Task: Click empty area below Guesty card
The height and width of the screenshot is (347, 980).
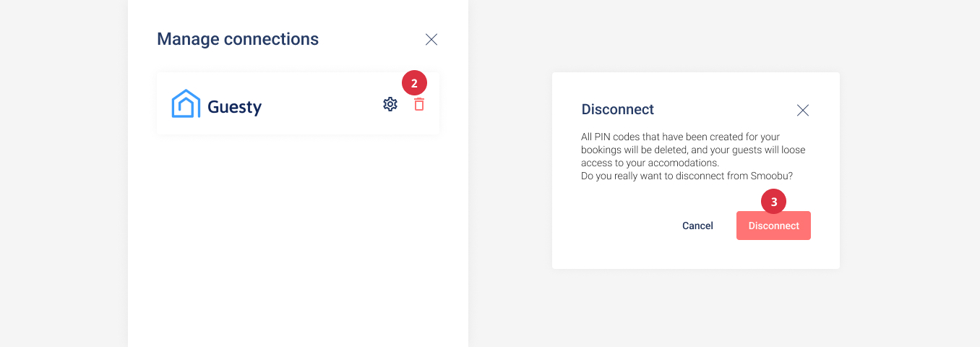Action: [x=298, y=239]
